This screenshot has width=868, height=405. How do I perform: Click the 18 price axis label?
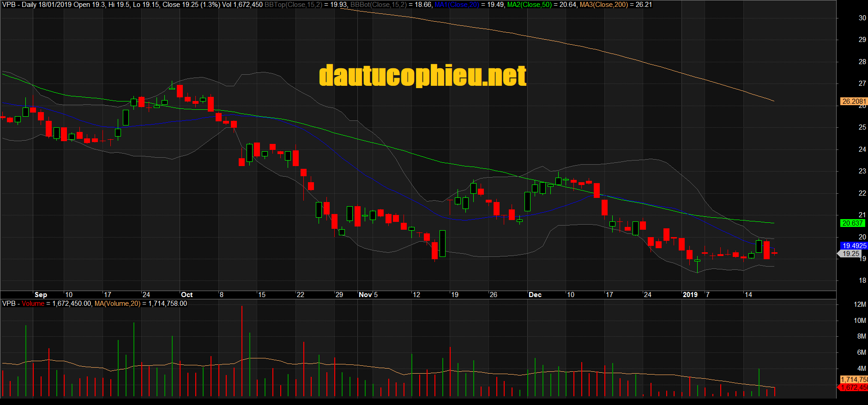[x=862, y=280]
